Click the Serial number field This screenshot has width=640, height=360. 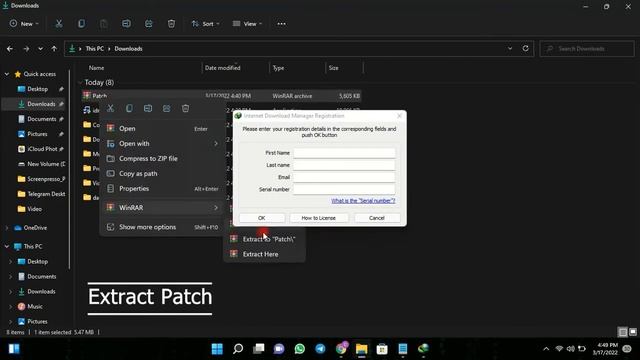tap(344, 189)
